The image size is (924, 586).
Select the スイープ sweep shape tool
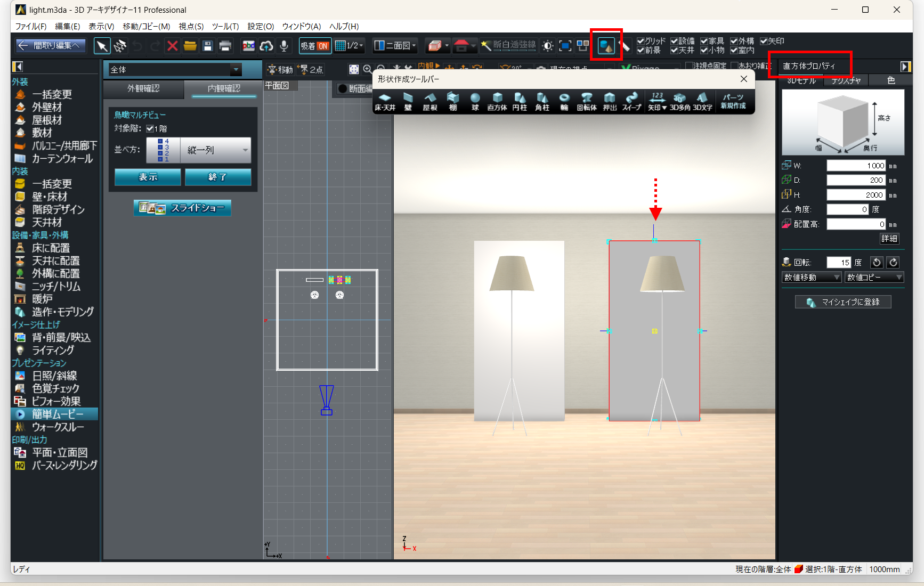[x=631, y=101]
